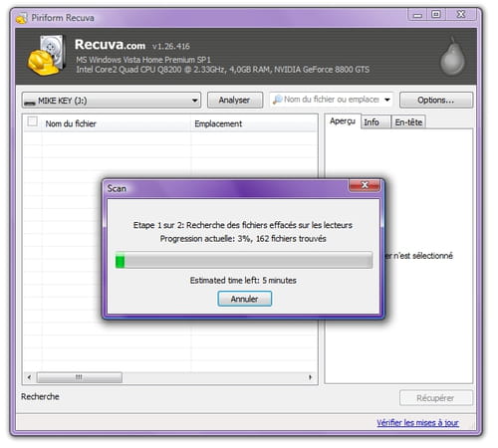Open the MIKE KEY (J:) drive dropdown
This screenshot has height=448, width=498.
[112, 101]
